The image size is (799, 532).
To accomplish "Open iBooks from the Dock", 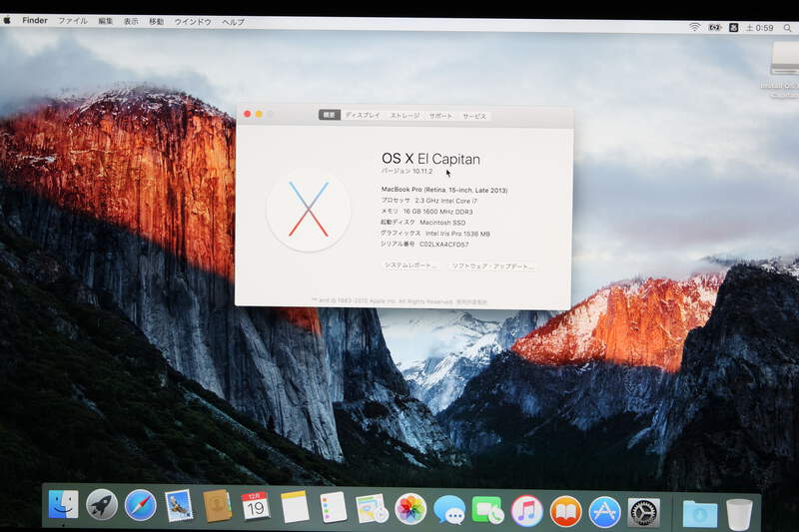I will (x=565, y=511).
